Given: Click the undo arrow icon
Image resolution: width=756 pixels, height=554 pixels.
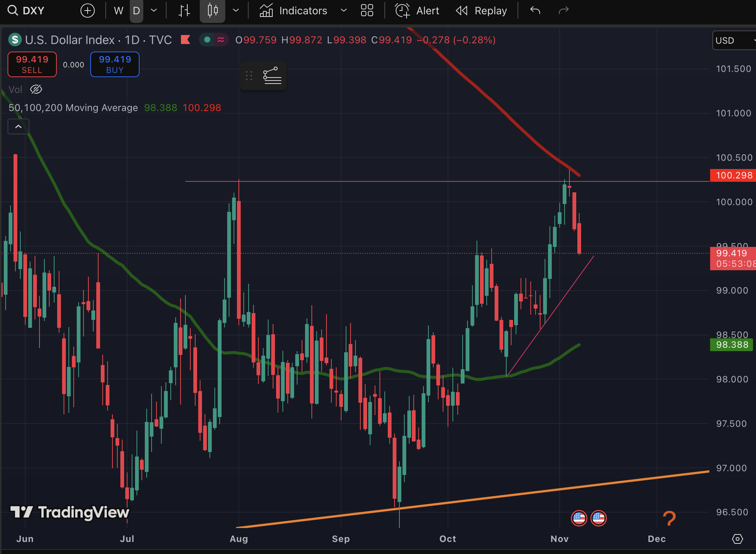Looking at the screenshot, I should tap(535, 10).
